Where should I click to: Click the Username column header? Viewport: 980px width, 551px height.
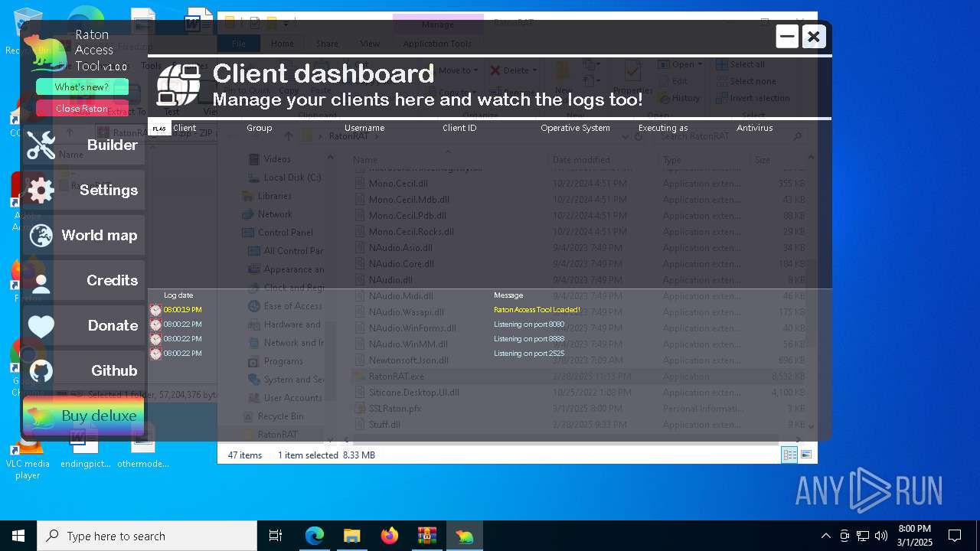[364, 129]
